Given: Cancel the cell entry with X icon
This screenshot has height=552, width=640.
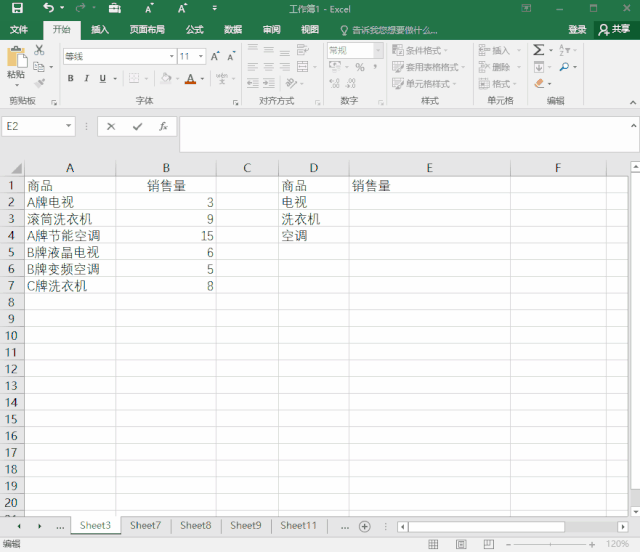Looking at the screenshot, I should pyautogui.click(x=111, y=127).
